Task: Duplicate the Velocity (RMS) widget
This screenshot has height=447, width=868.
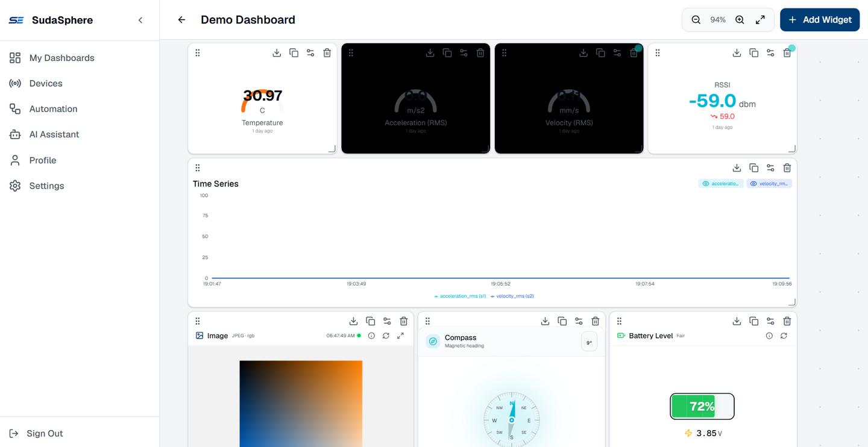Action: [600, 53]
